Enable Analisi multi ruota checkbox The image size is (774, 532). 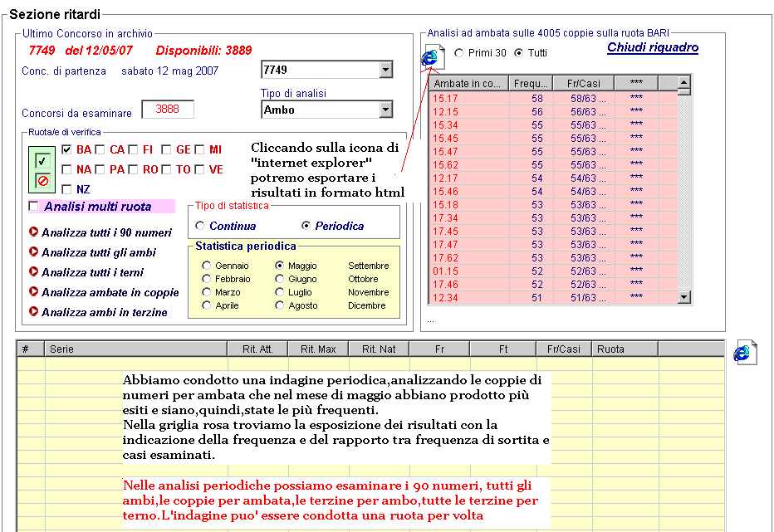click(33, 206)
